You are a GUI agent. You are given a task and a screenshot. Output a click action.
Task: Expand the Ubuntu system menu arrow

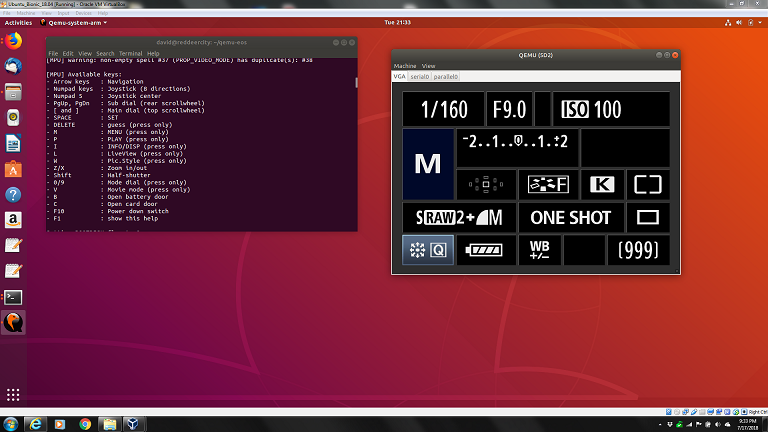(x=760, y=23)
